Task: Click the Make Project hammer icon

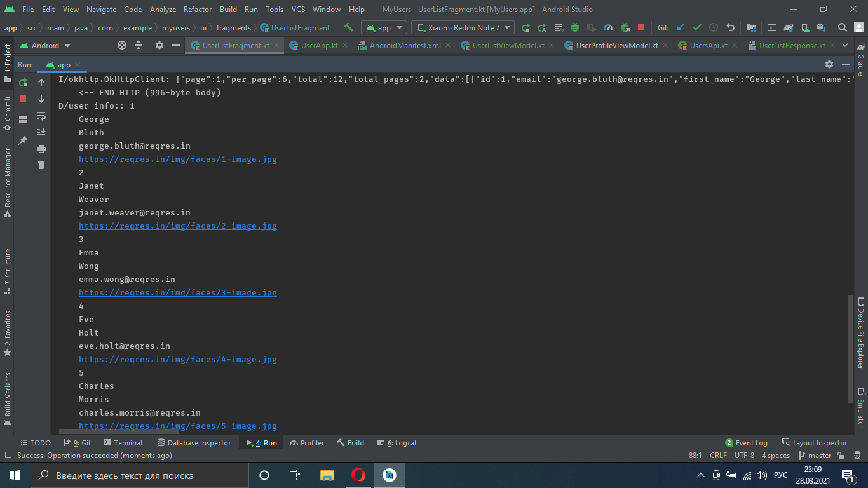Action: coord(348,27)
